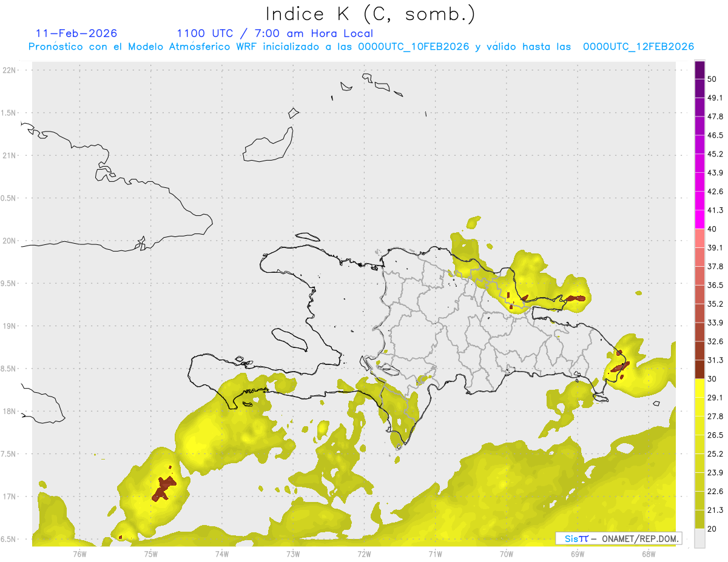Click the "73W" longitude label
The width and height of the screenshot is (728, 562).
(293, 554)
